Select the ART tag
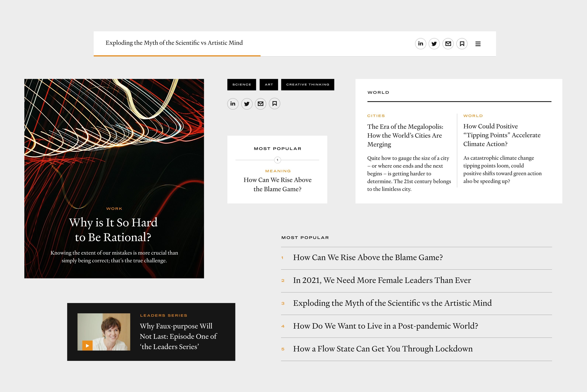Screen dimensions: 587x392 coord(269,85)
